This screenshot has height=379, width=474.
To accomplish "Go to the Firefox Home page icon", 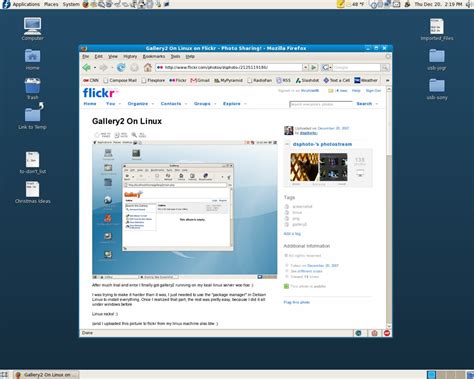I will pos(148,68).
